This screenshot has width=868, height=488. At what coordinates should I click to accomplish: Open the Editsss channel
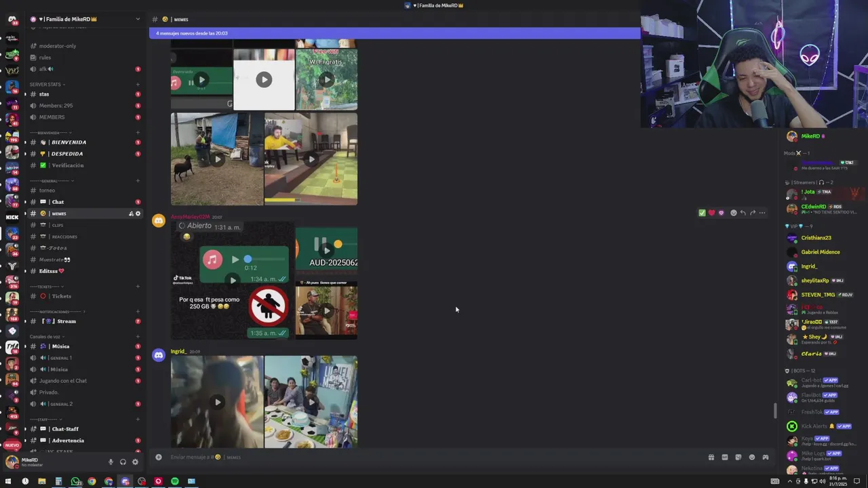[84, 271]
